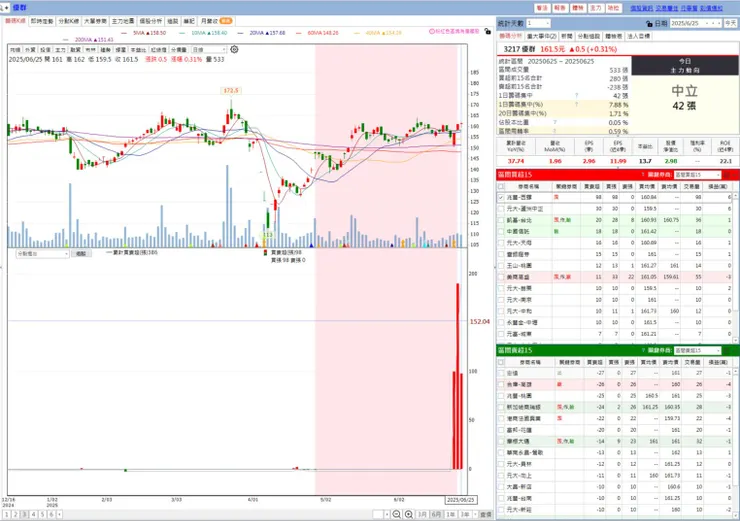Go to page 5 at the bottom left

[x=42, y=514]
